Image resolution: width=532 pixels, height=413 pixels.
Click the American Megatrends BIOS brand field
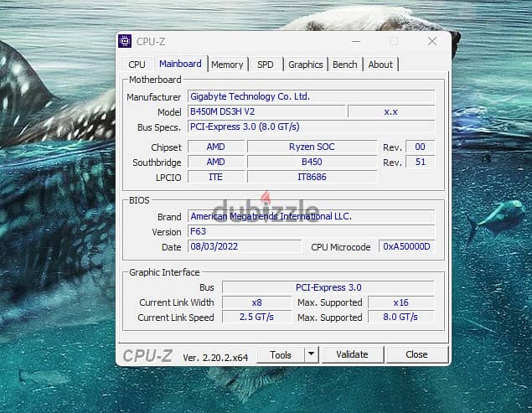point(311,216)
